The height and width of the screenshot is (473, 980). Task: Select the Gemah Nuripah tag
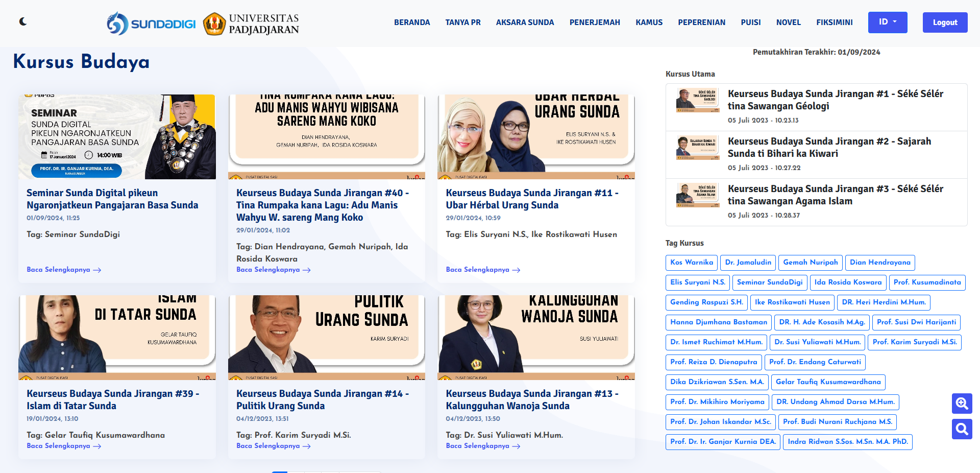(811, 263)
